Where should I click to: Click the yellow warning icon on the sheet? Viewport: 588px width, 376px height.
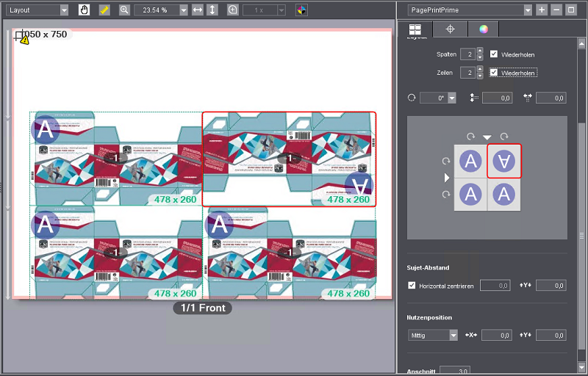[x=24, y=40]
